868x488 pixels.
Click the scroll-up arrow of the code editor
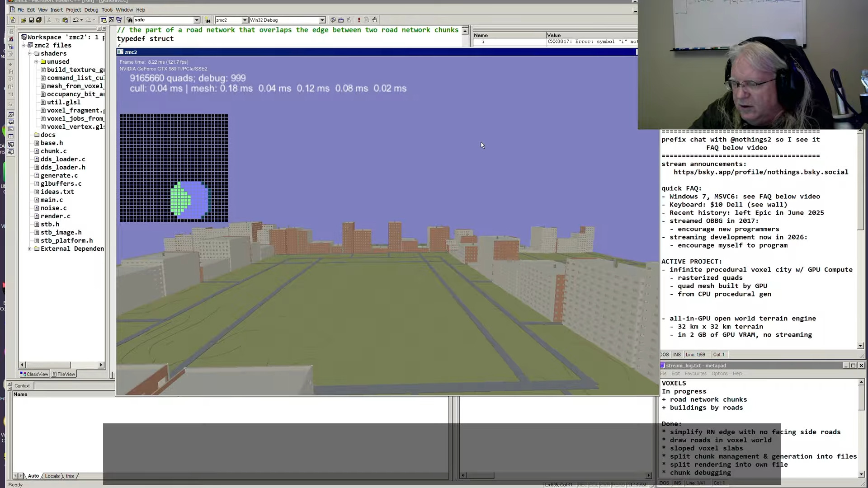(465, 31)
